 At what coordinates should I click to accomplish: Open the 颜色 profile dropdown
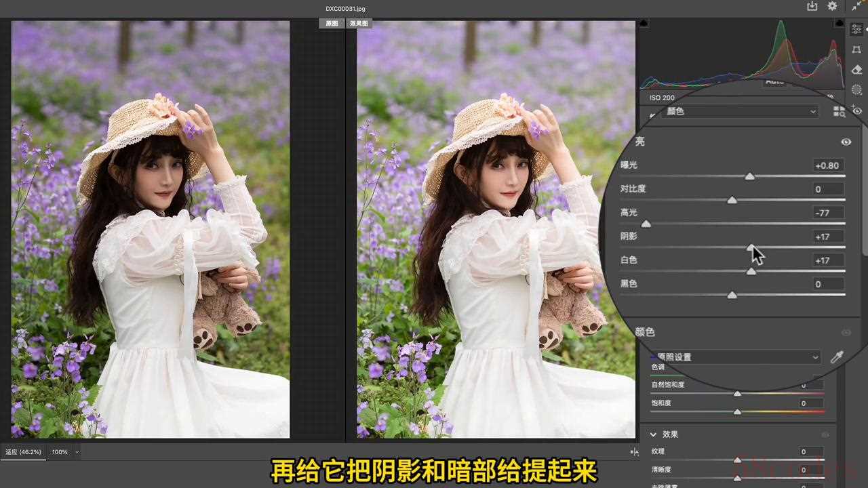[x=741, y=111]
